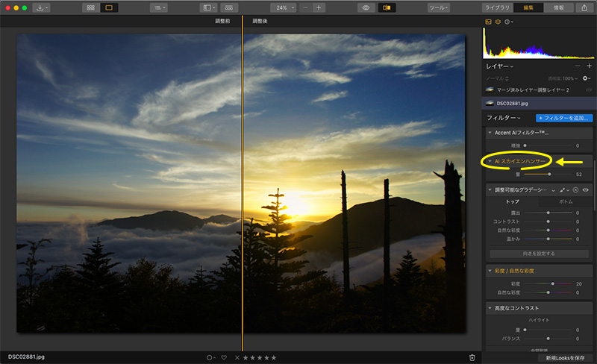Remove layer with the minus button
The height and width of the screenshot is (364, 597).
(578, 66)
